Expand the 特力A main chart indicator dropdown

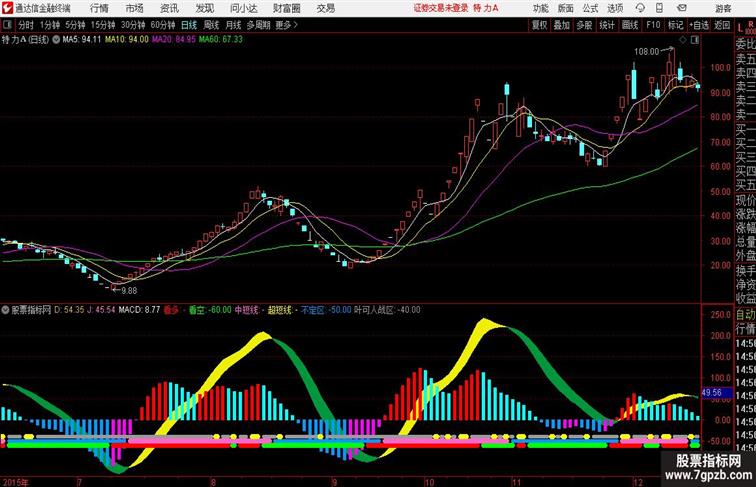point(56,40)
